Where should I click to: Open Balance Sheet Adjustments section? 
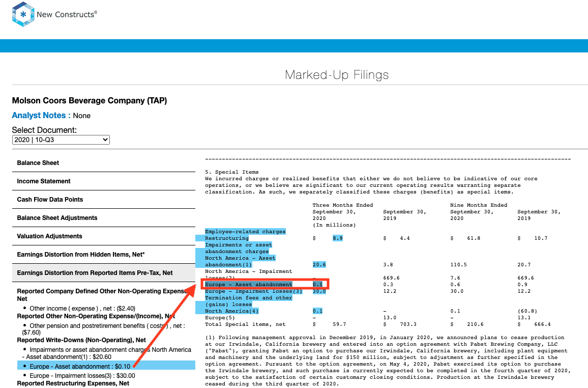tap(103, 218)
